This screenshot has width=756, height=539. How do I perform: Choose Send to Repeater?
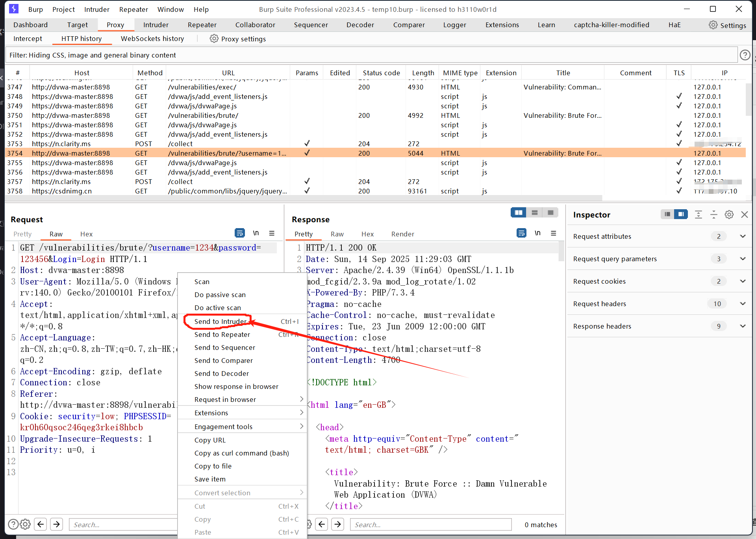pyautogui.click(x=242, y=334)
